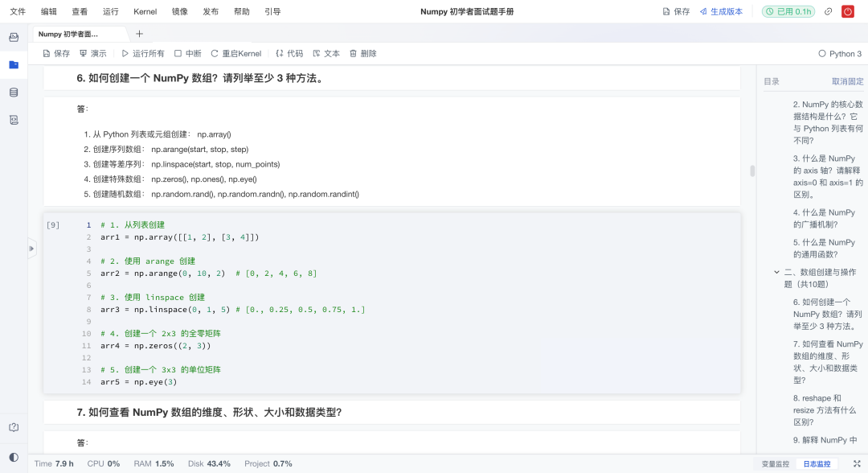Image resolution: width=868 pixels, height=473 pixels.
Task: Click the CPU 0% status entry
Action: coord(103,463)
